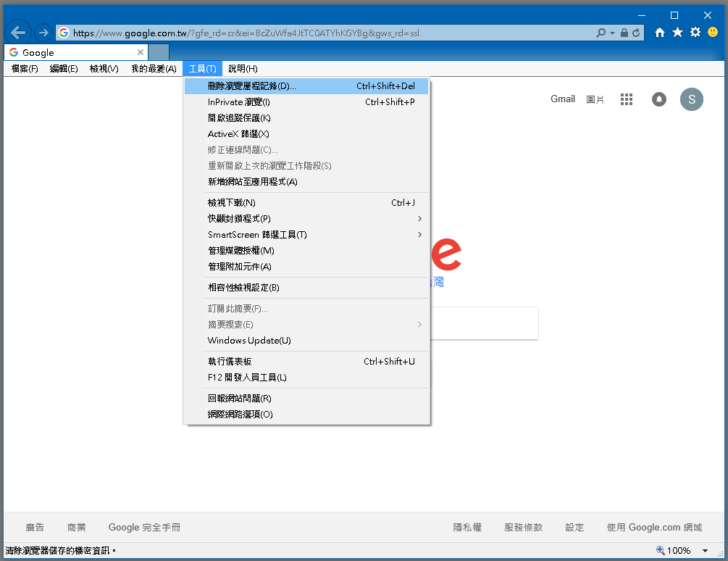The image size is (728, 561).
Task: Open the Google apps grid icon
Action: (x=627, y=99)
